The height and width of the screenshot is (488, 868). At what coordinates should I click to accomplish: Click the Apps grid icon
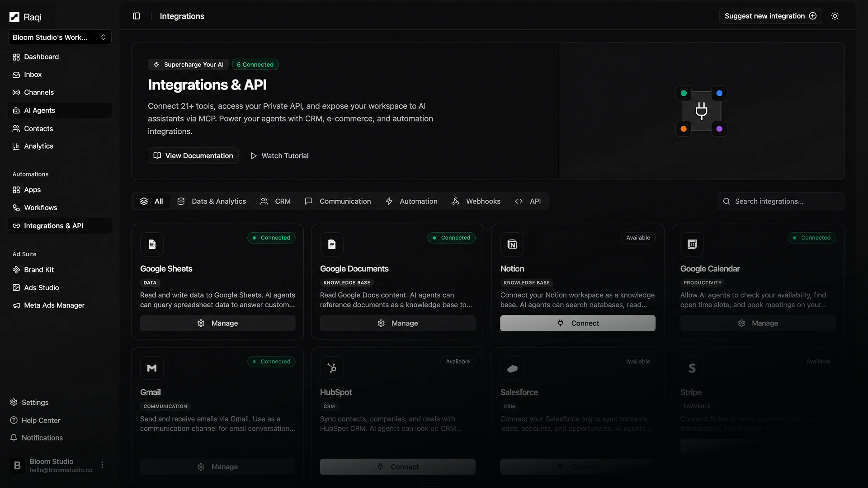[16, 190]
